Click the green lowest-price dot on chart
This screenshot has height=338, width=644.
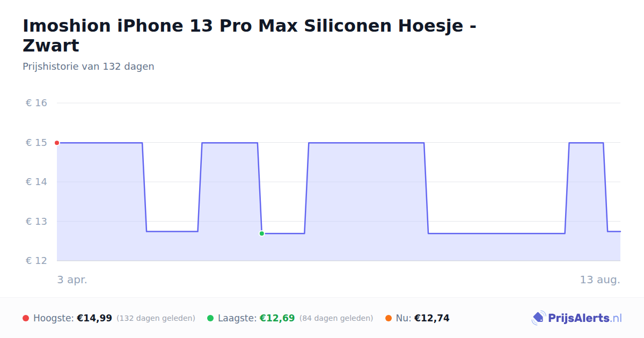(262, 233)
